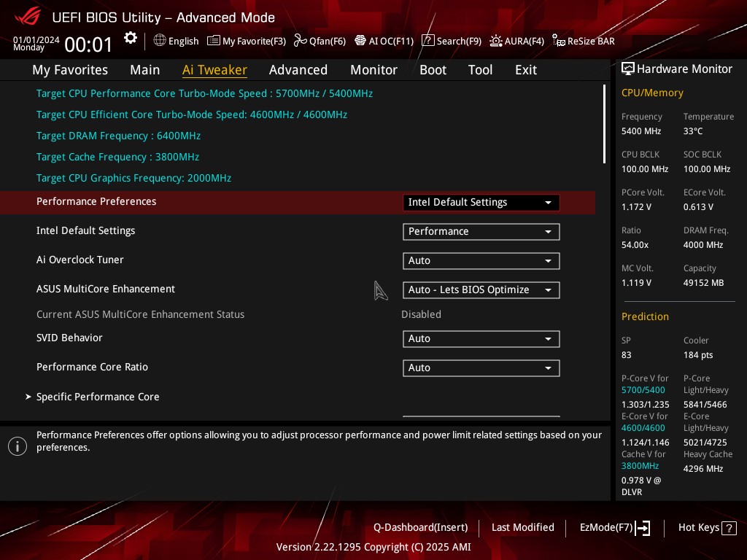This screenshot has height=560, width=747.
Task: Open My Favorite (F3) shortcut
Action: tap(247, 41)
